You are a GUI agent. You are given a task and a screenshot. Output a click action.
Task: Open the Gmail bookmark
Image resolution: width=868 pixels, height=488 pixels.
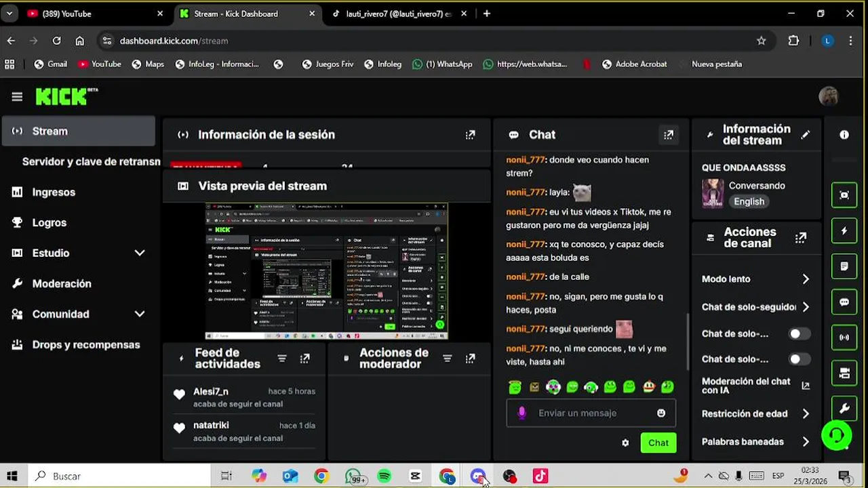tap(50, 64)
